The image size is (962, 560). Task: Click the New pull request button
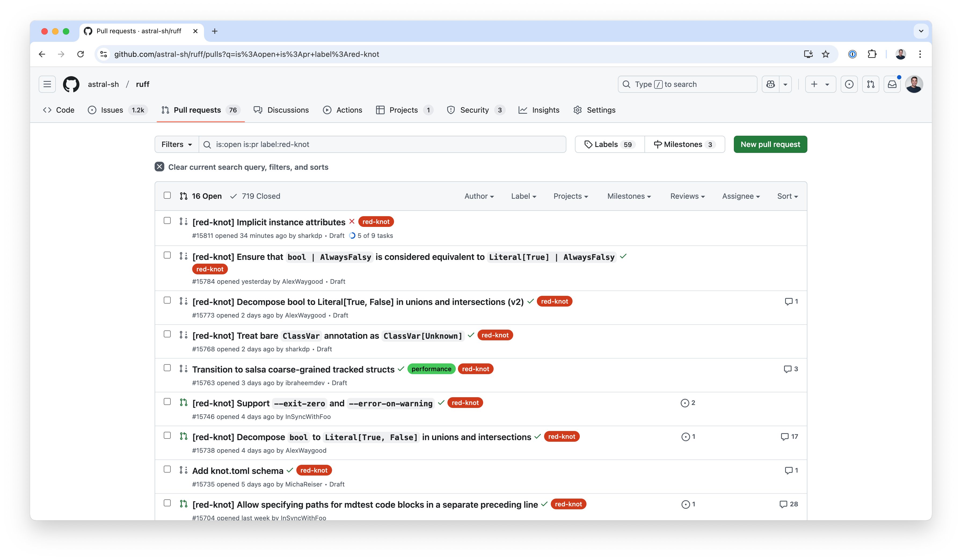[770, 144]
